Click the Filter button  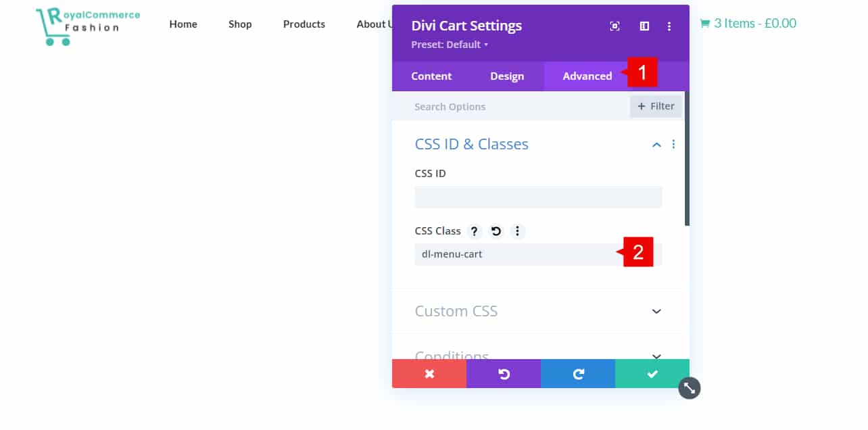click(656, 106)
